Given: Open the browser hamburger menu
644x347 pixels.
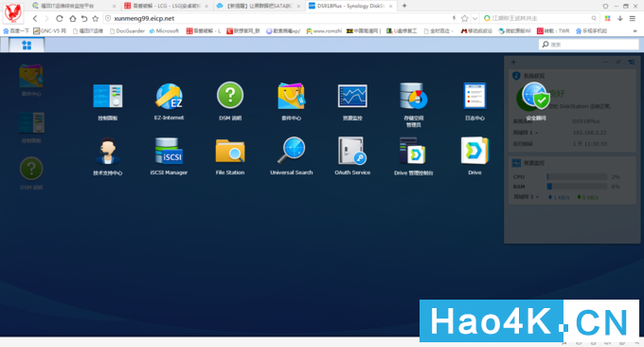Looking at the screenshot, I should [x=633, y=19].
